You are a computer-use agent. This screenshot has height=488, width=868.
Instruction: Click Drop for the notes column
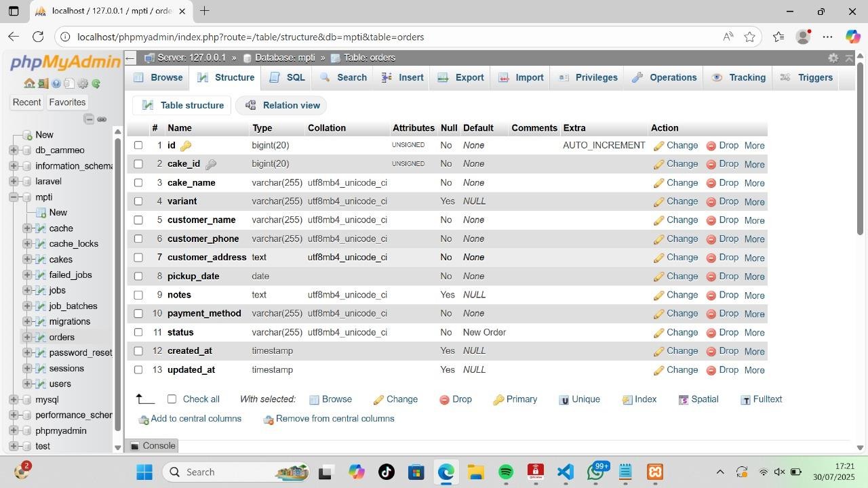coord(722,295)
